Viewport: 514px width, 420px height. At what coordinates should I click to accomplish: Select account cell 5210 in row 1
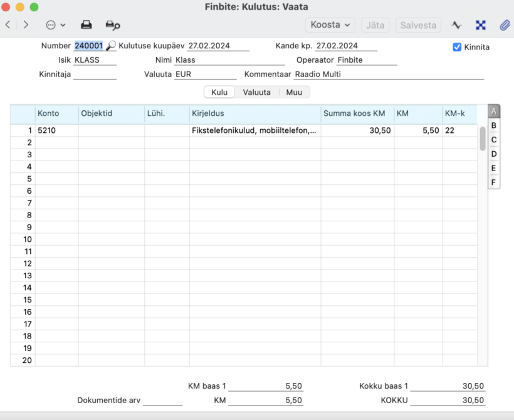click(56, 130)
